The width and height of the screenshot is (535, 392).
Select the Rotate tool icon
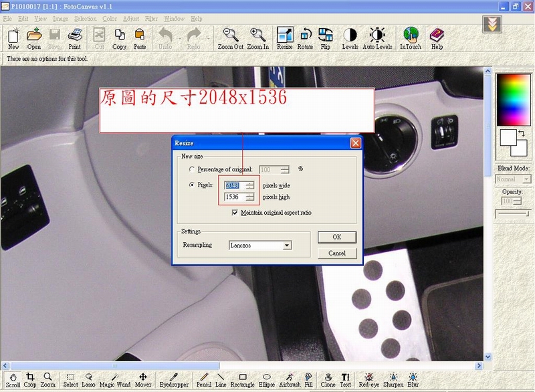(305, 37)
